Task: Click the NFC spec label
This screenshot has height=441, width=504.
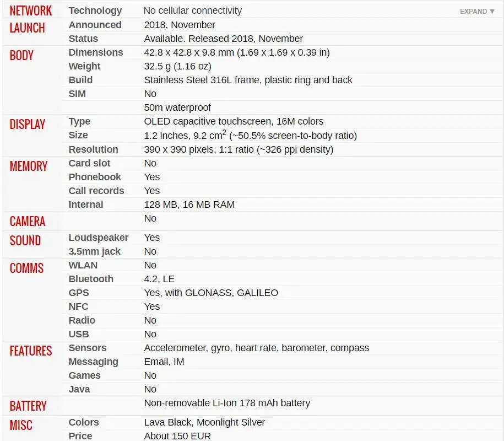Action: [78, 307]
